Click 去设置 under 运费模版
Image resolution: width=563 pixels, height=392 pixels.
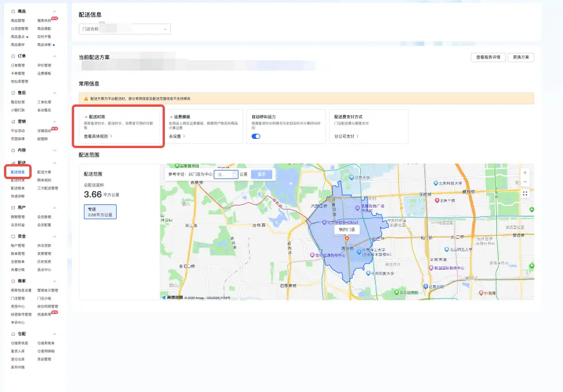(x=177, y=136)
